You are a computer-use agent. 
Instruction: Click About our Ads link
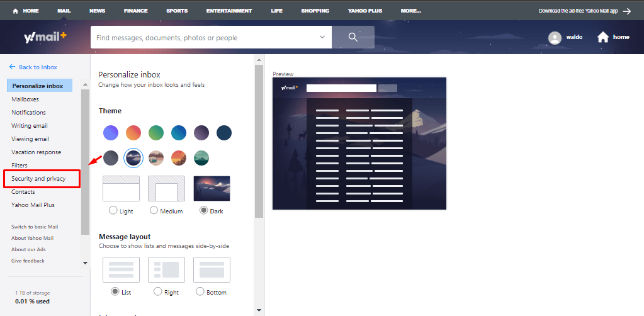[28, 249]
